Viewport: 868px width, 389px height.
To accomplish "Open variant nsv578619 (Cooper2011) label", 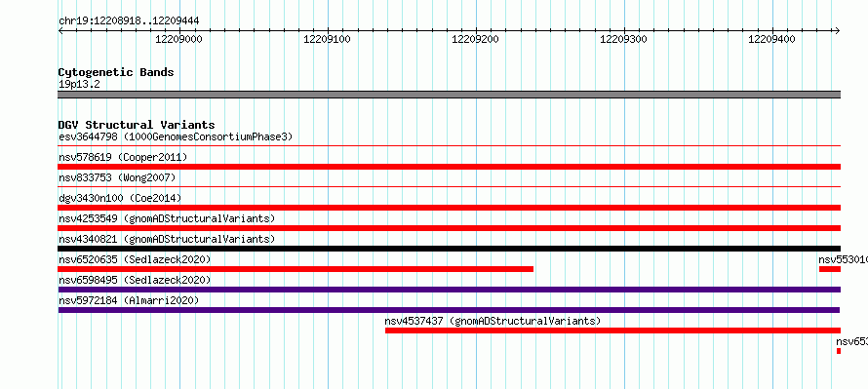I will click(123, 157).
